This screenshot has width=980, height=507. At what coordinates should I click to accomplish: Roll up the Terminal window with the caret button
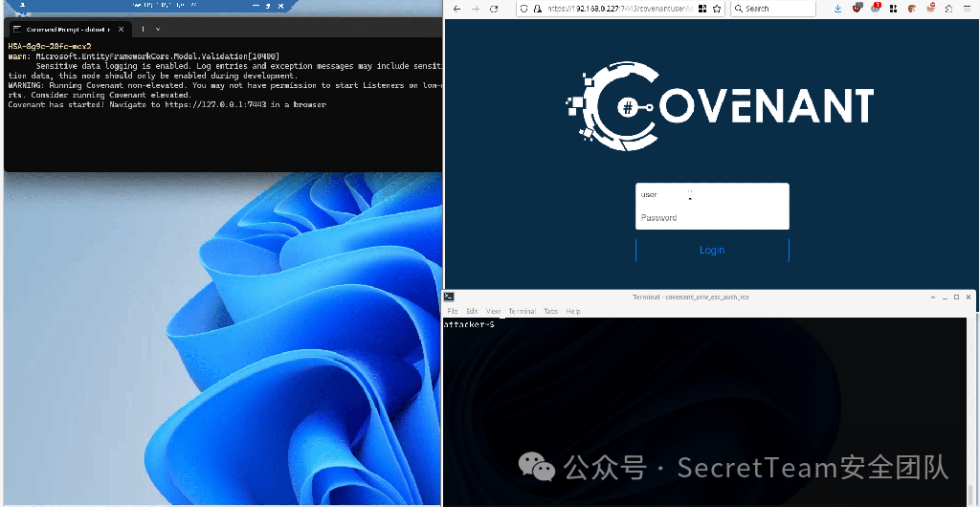933,298
